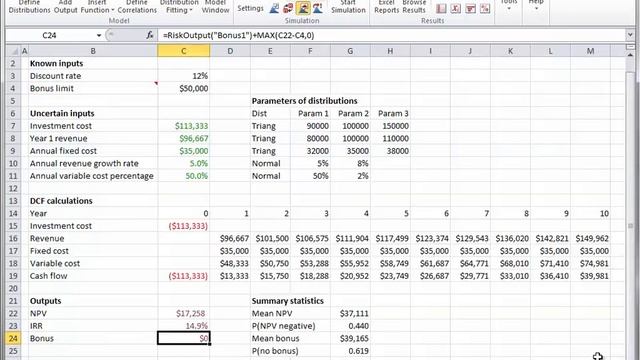Select the Normal dist cell in row 10
640x360 pixels.
270,164
